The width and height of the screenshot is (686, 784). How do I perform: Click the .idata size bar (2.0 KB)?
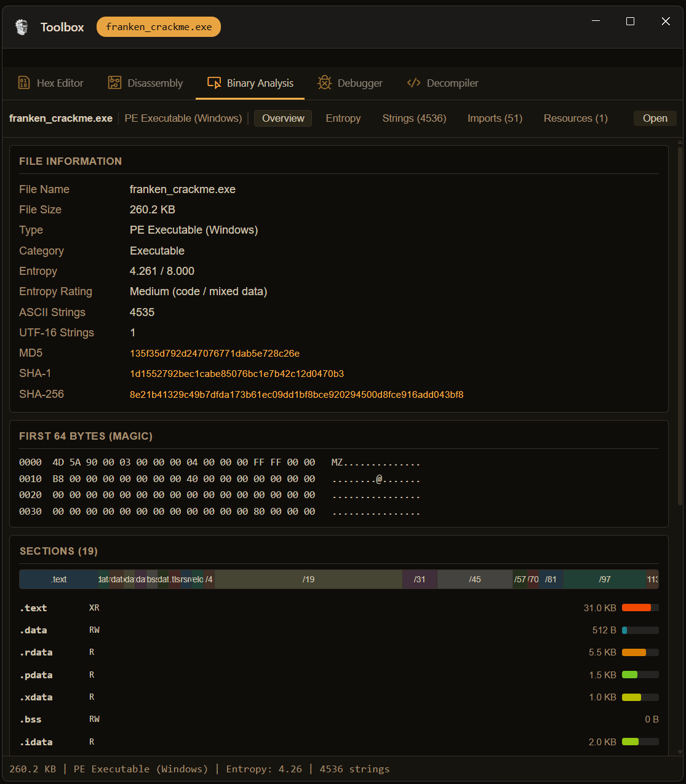coord(640,742)
